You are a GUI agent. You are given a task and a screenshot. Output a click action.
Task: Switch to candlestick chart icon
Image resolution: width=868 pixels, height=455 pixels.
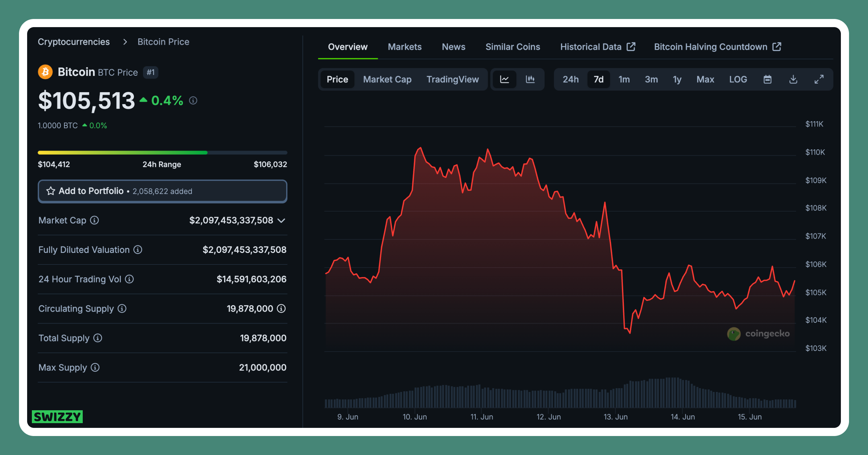530,79
